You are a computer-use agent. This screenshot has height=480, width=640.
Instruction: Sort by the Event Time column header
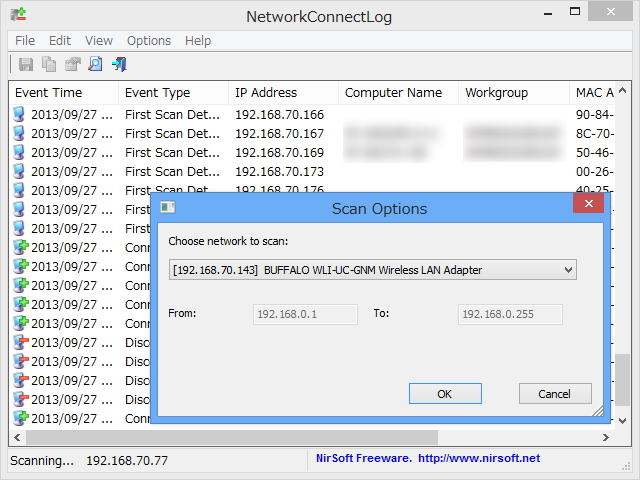tap(63, 93)
